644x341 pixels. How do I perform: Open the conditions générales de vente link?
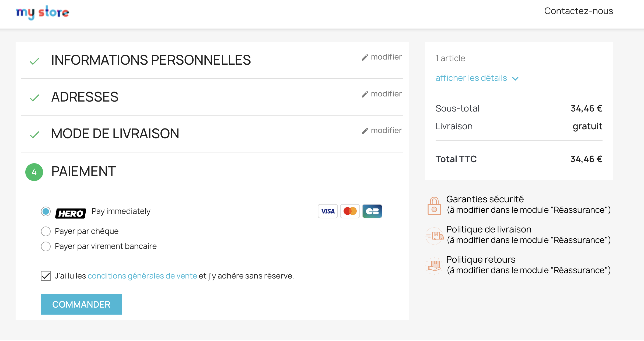142,276
